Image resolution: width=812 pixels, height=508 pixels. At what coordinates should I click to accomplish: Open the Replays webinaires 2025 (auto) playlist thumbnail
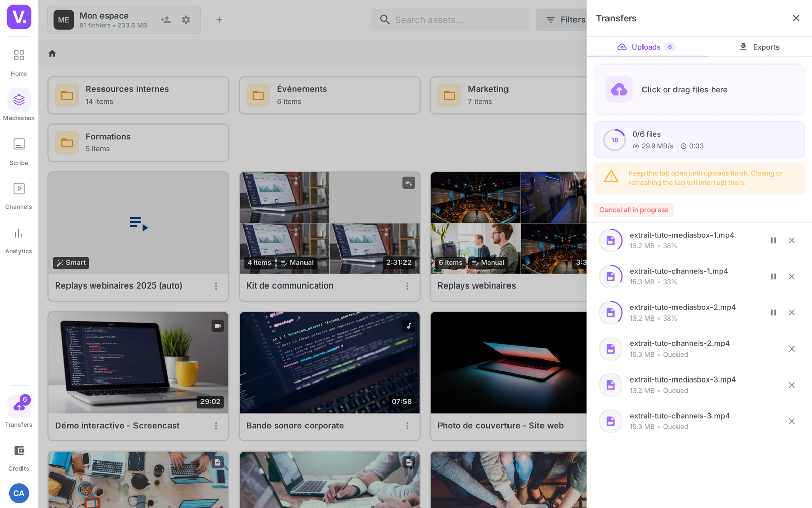click(x=139, y=223)
